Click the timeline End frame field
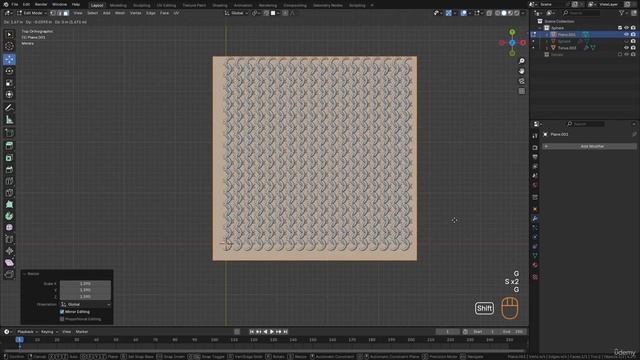The height and width of the screenshot is (360, 640). click(x=513, y=332)
